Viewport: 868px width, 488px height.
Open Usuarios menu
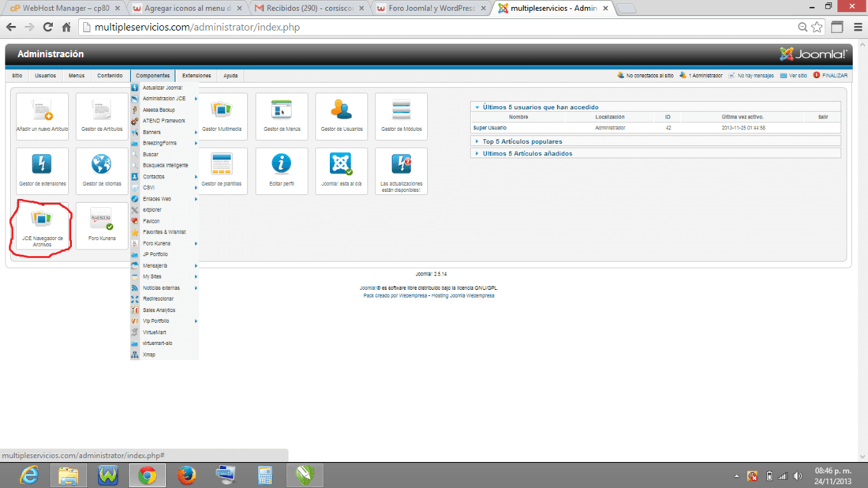pos(46,75)
